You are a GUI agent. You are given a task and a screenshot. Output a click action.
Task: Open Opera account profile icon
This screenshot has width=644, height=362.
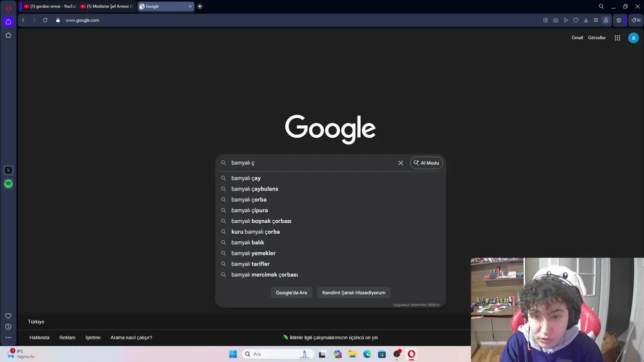point(606,20)
